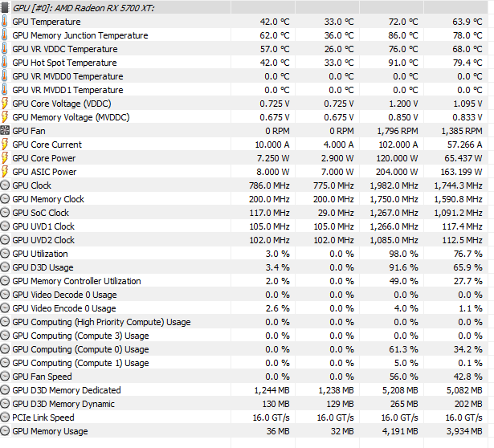Select the GPU Temperature sensor label
The height and width of the screenshot is (448, 494).
(x=47, y=22)
